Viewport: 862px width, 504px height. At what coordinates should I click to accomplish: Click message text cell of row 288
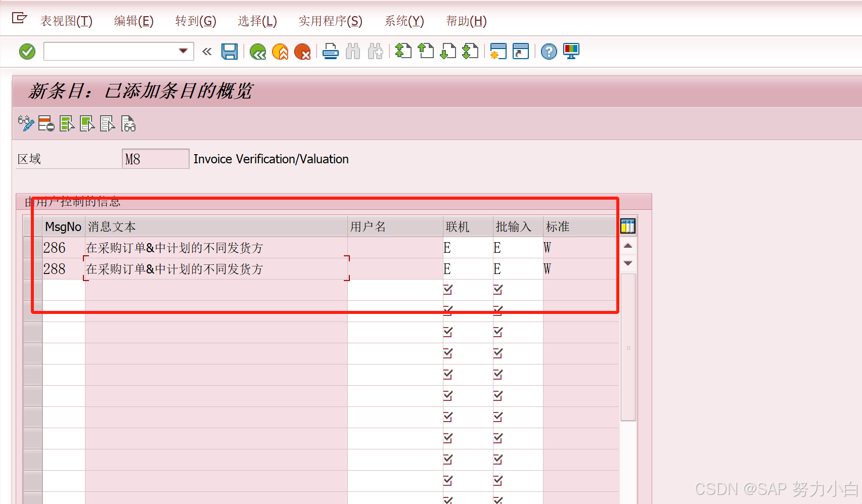[216, 269]
